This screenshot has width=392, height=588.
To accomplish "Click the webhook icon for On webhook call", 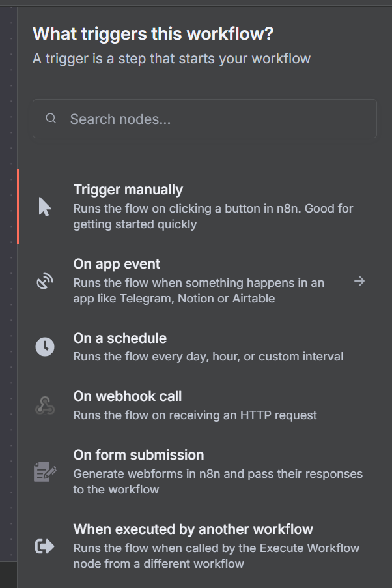I will (x=44, y=405).
